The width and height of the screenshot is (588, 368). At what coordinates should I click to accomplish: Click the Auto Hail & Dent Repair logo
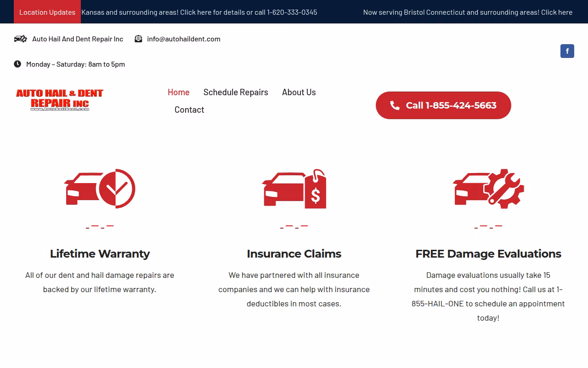pyautogui.click(x=60, y=100)
